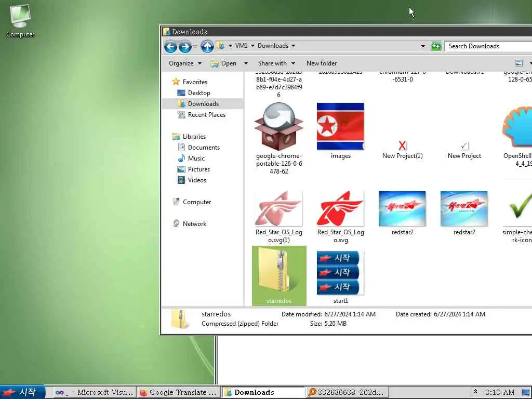The width and height of the screenshot is (532, 399).
Task: Refresh the Downloads folder view
Action: coord(436,46)
